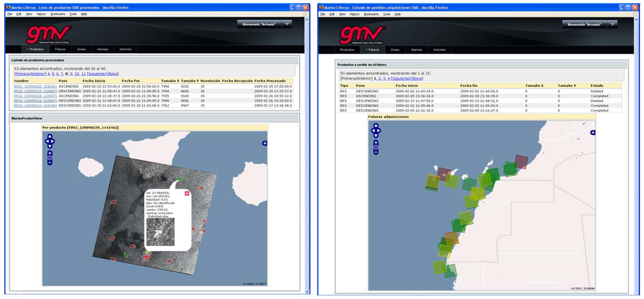Pan left in the Futuras adquisiciones map
The image size is (644, 299).
372,131
